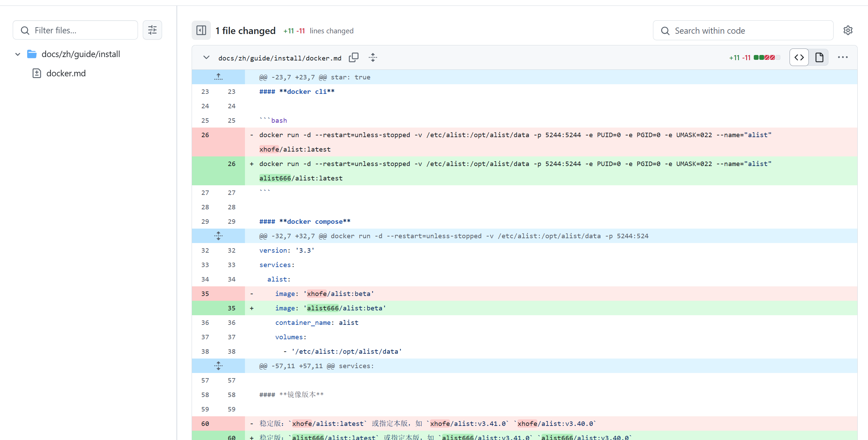Toggle the file tree sidebar panel

point(201,31)
